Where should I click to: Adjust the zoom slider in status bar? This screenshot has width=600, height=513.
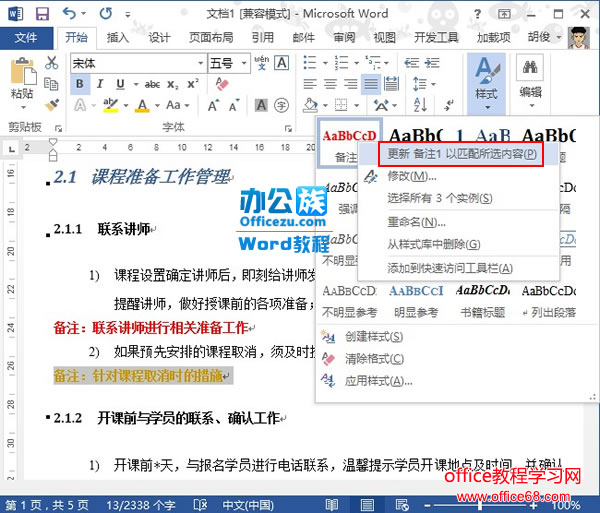(x=480, y=506)
